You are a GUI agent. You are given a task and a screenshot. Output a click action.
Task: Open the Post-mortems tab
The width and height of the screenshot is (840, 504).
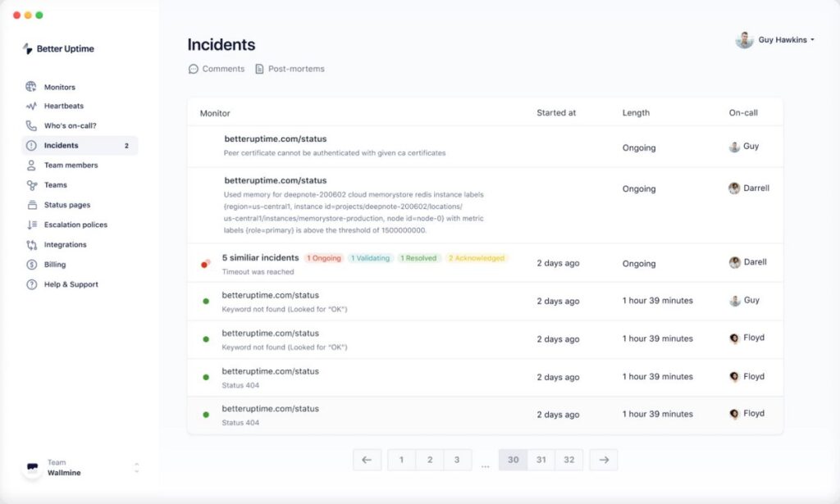click(290, 69)
